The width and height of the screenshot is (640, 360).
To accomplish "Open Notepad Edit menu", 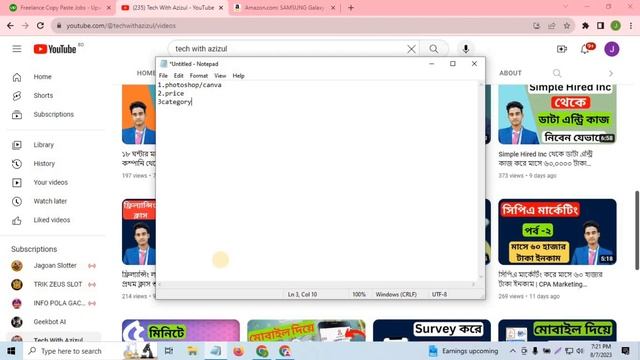I will coord(178,76).
